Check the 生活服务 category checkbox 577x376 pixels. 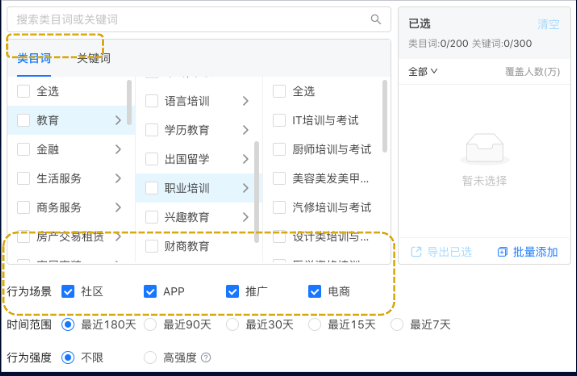point(24,178)
